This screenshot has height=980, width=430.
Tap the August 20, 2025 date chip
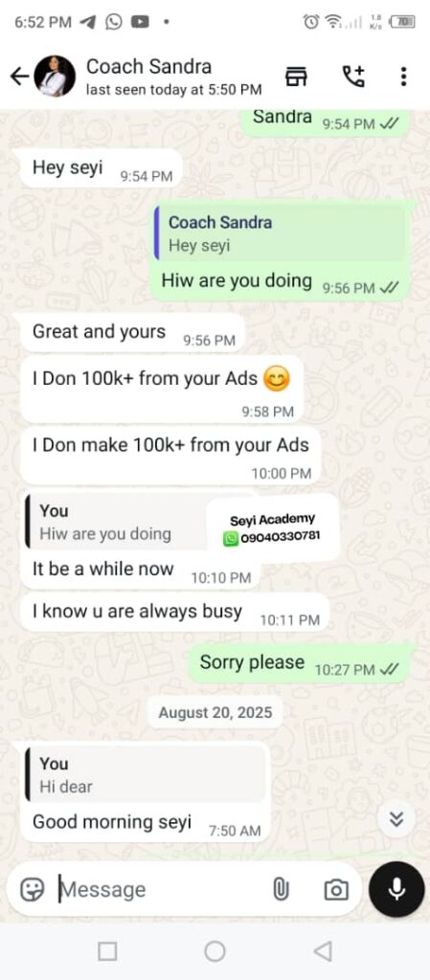215,712
